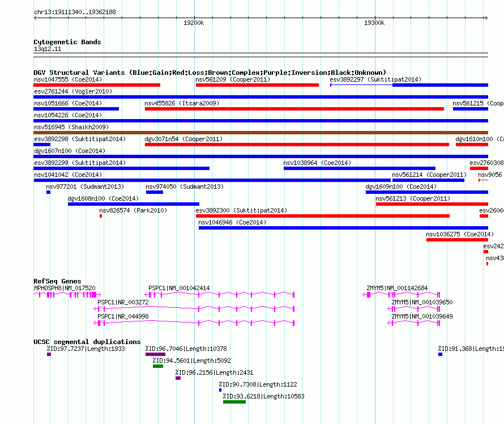Screen dimensions: 504x424
Task: Click the red nsv561209 (Cooper2011) variant bar
Action: [257, 85]
